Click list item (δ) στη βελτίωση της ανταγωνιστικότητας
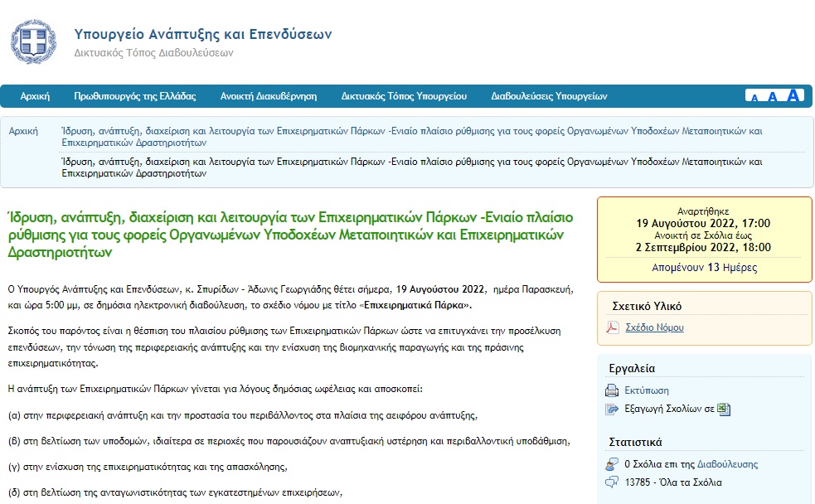815x504 pixels. pyautogui.click(x=175, y=492)
